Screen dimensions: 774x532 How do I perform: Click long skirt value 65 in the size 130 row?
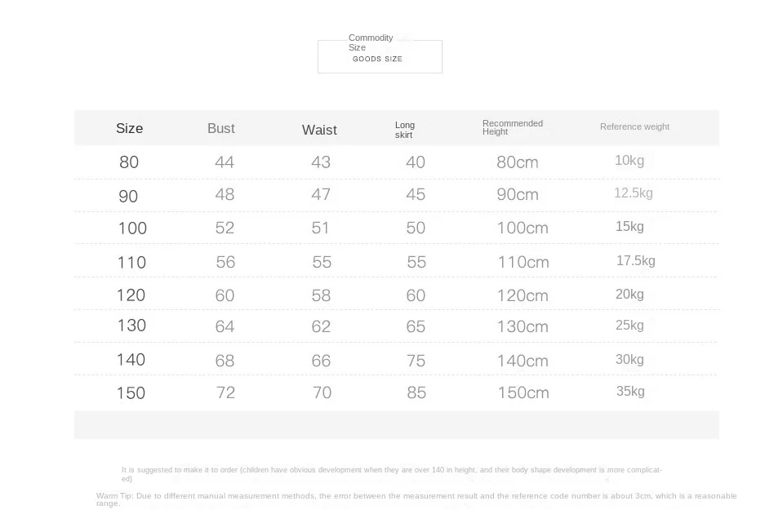tap(416, 326)
